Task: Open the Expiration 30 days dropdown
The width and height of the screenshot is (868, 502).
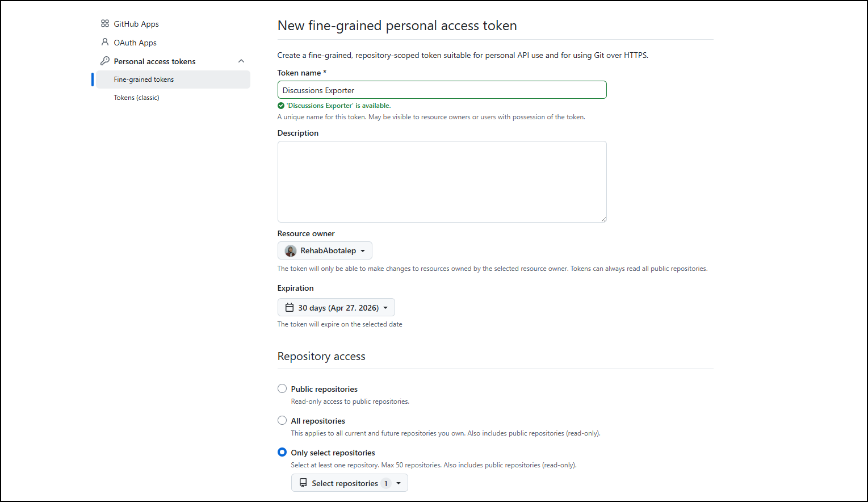Action: 336,308
